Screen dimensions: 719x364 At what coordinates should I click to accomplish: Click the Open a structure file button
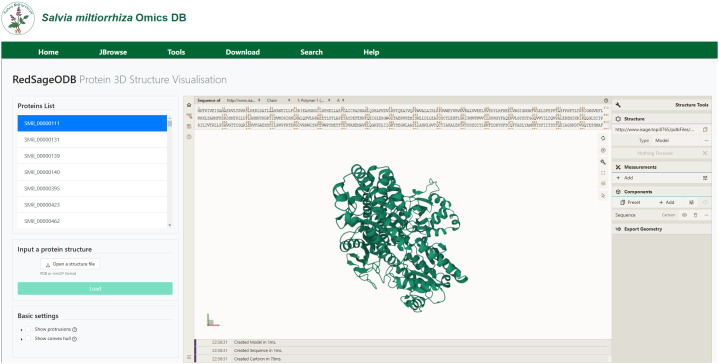tap(70, 264)
